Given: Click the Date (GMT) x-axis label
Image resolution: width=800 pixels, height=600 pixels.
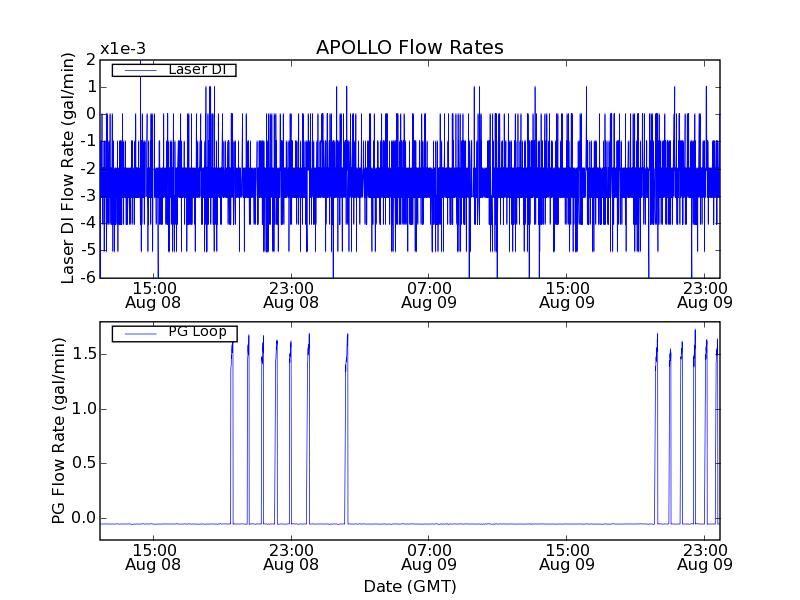Looking at the screenshot, I should pos(409,586).
